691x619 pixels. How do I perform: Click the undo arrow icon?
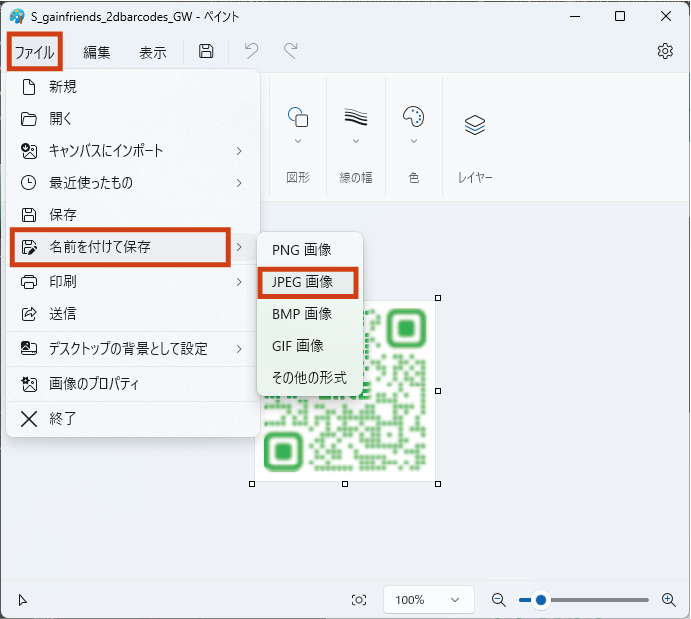point(252,51)
